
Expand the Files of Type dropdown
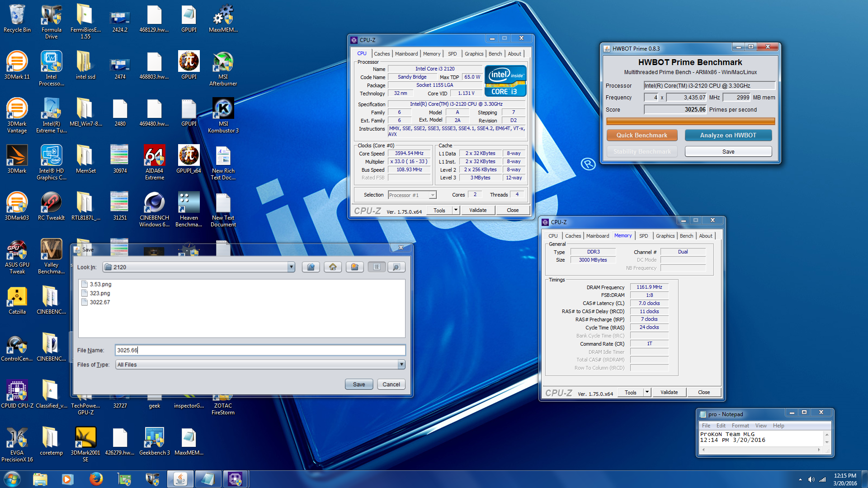(x=401, y=365)
